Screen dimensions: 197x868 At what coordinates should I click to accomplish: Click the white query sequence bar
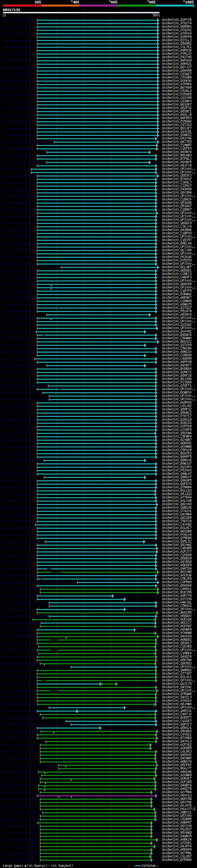(x=81, y=13)
